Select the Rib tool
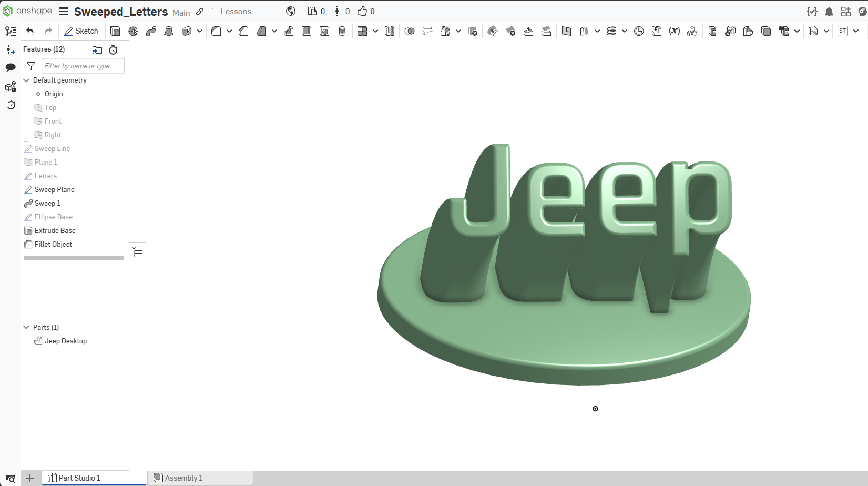The height and width of the screenshot is (486, 868). tap(289, 31)
